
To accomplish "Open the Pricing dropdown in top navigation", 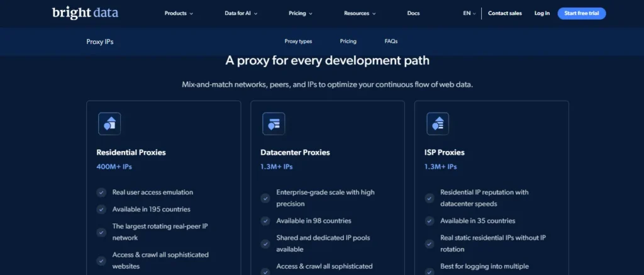I will tap(300, 13).
